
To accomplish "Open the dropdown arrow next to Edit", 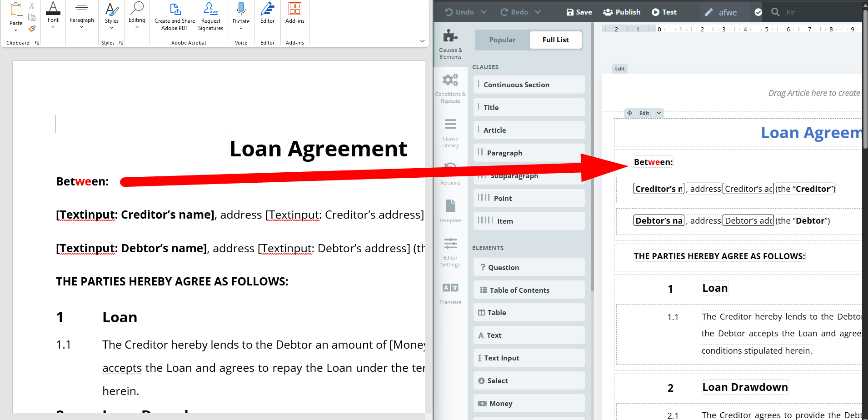I will click(659, 113).
